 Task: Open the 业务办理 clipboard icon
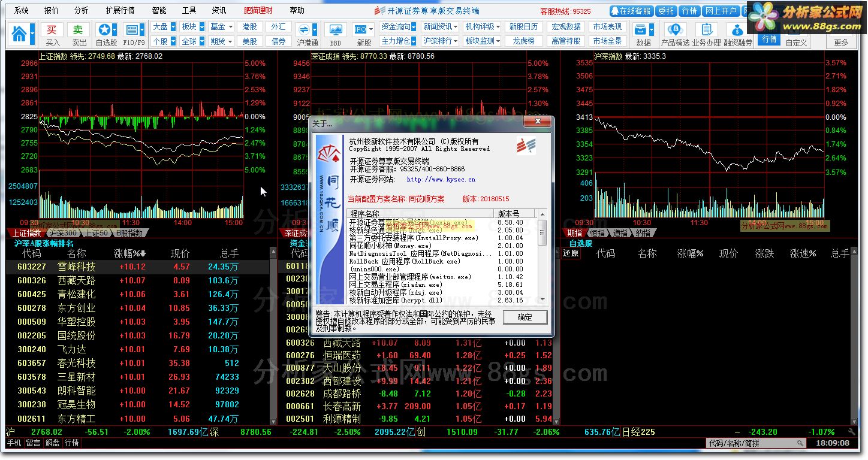point(707,30)
